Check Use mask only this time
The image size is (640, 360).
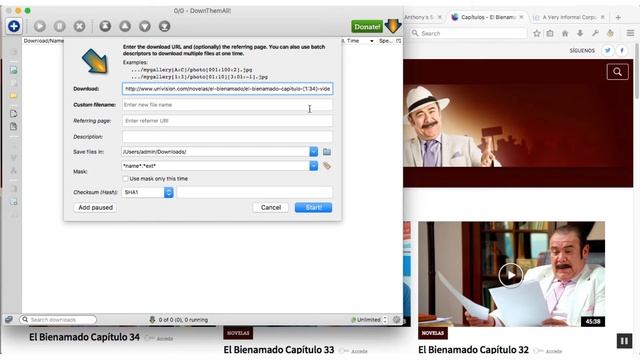(x=126, y=179)
